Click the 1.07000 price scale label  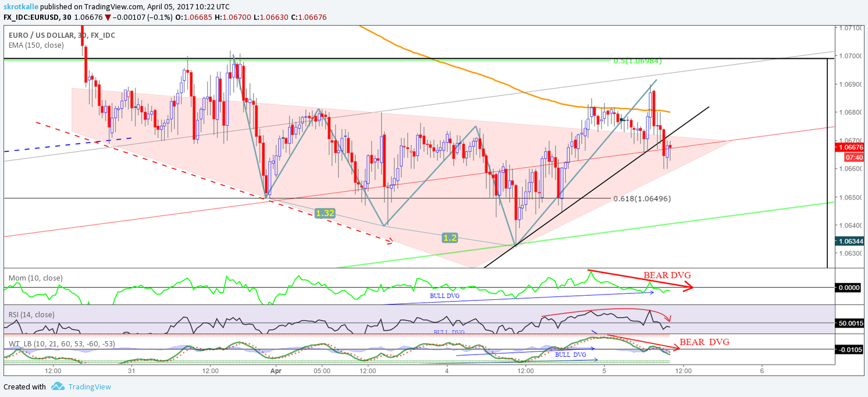[851, 56]
